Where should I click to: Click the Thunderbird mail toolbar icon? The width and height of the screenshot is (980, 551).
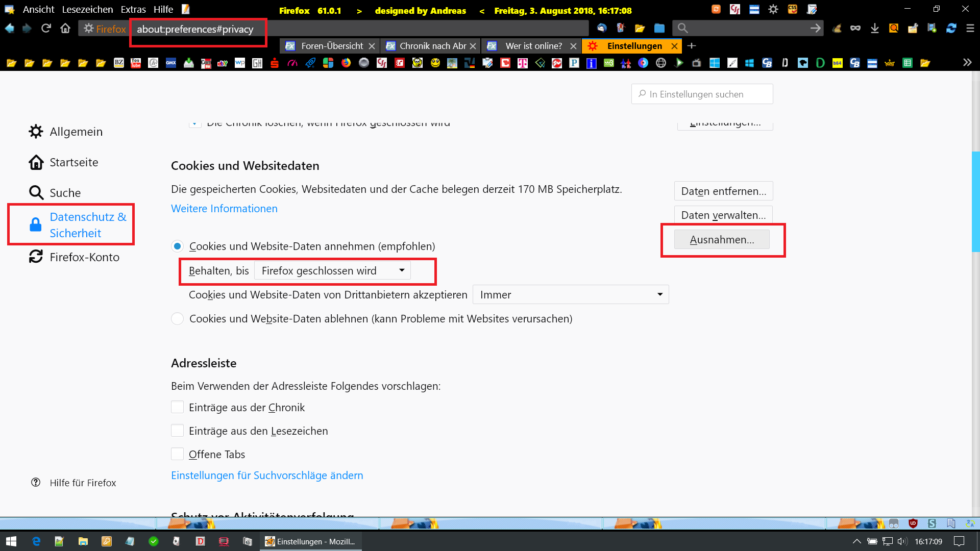[602, 29]
